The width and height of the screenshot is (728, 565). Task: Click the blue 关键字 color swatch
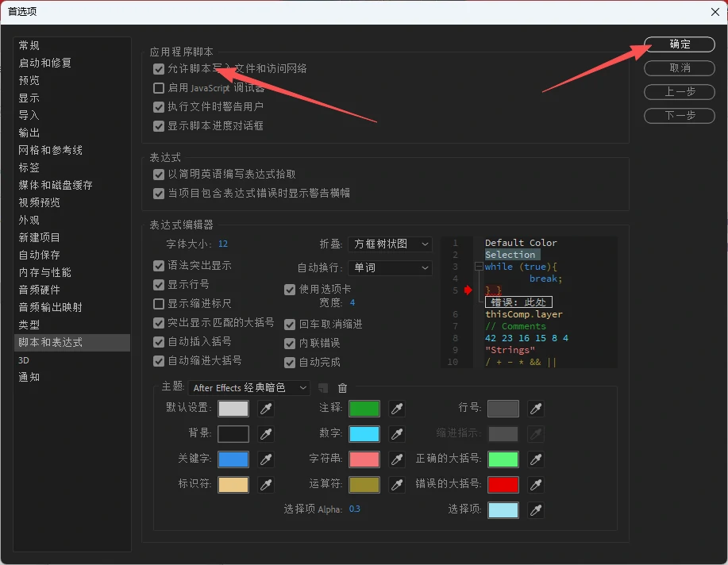[x=233, y=459]
